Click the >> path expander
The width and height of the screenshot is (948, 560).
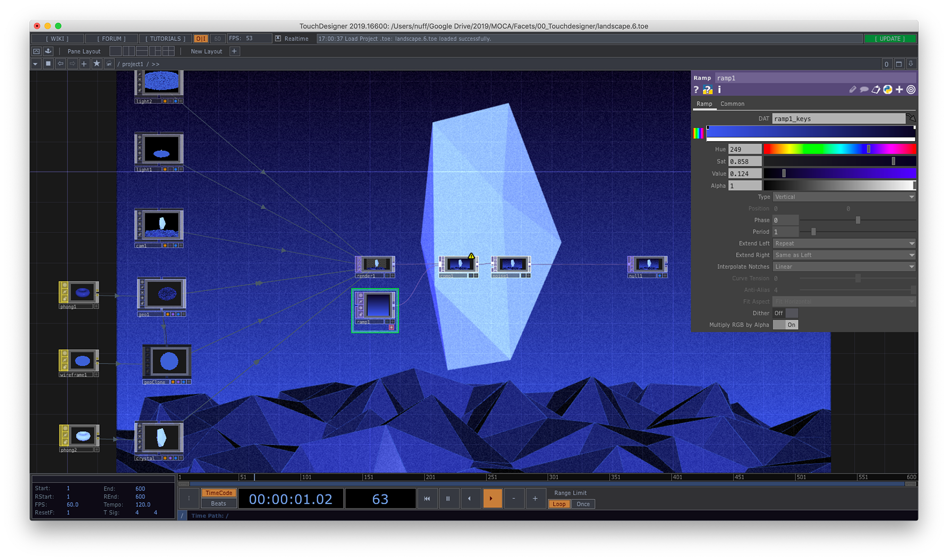(x=156, y=64)
